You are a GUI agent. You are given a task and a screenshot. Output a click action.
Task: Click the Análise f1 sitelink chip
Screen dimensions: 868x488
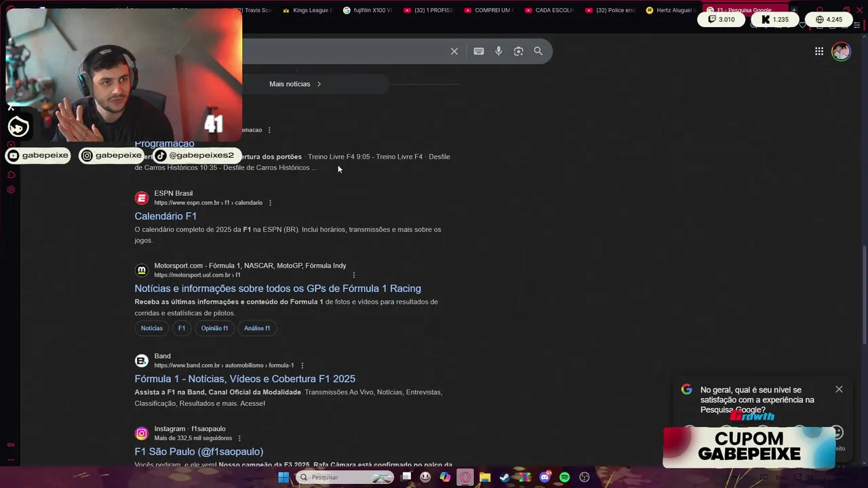click(257, 328)
